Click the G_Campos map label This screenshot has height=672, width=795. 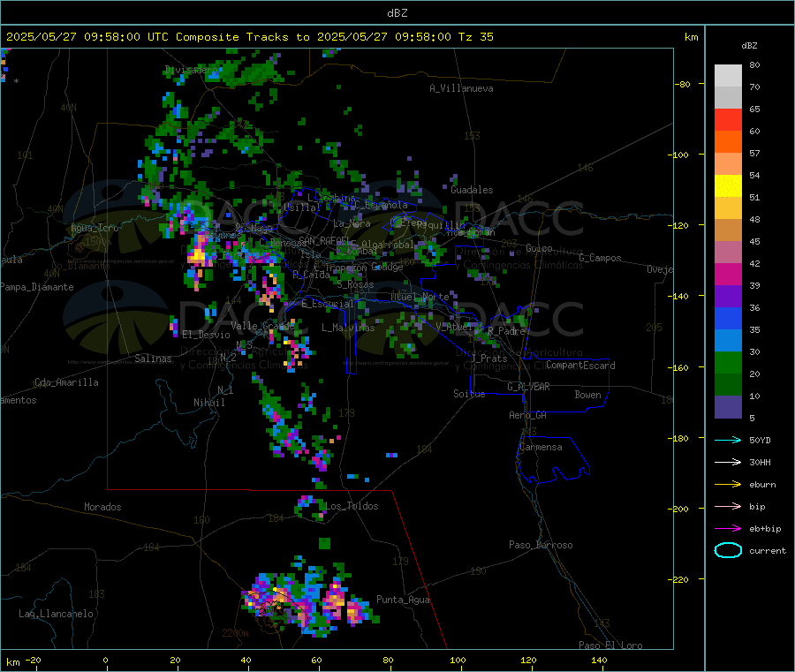pyautogui.click(x=601, y=258)
